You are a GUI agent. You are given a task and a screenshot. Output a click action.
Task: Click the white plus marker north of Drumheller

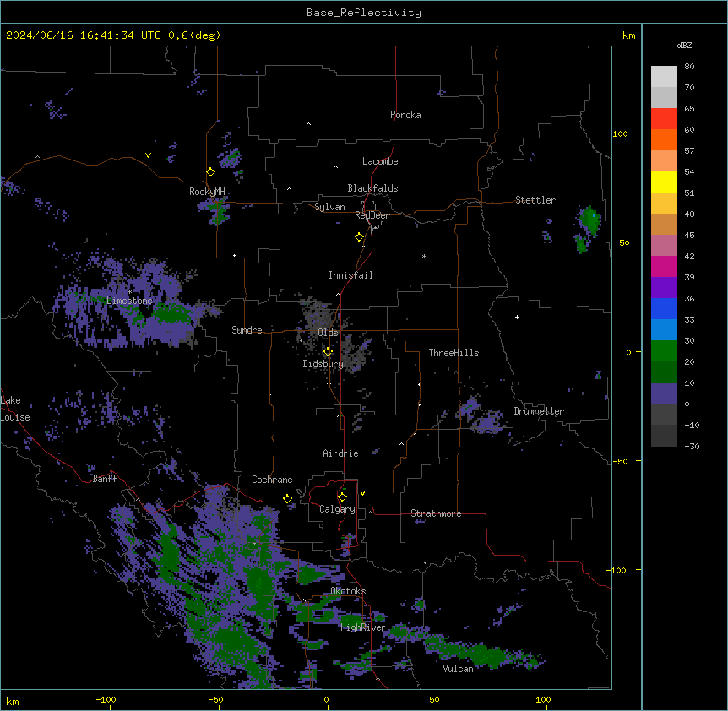pyautogui.click(x=517, y=317)
